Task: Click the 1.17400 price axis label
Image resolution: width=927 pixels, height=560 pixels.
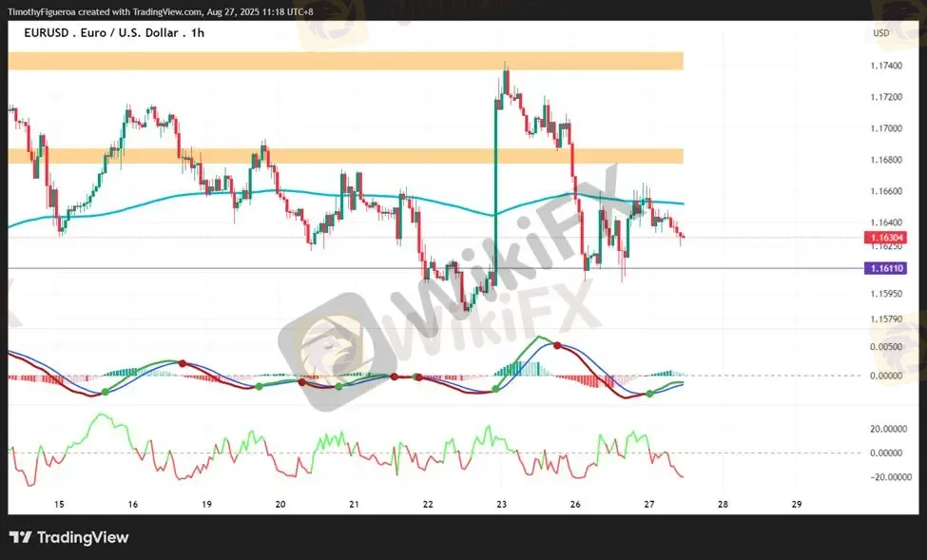Action: point(886,66)
